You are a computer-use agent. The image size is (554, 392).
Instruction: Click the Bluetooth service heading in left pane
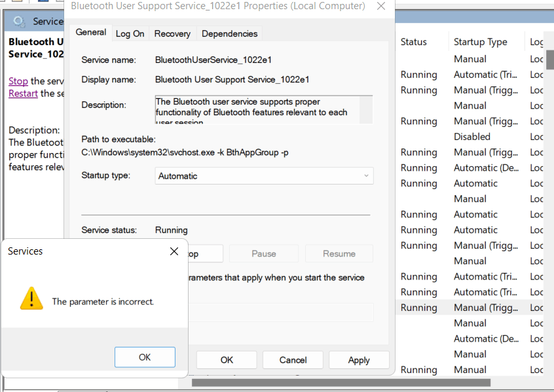(36, 48)
